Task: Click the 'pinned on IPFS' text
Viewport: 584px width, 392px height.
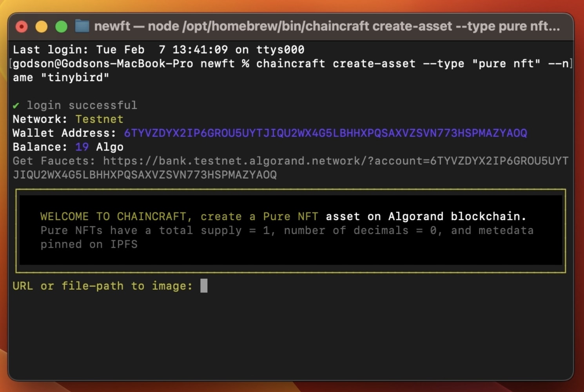Action: coord(89,244)
